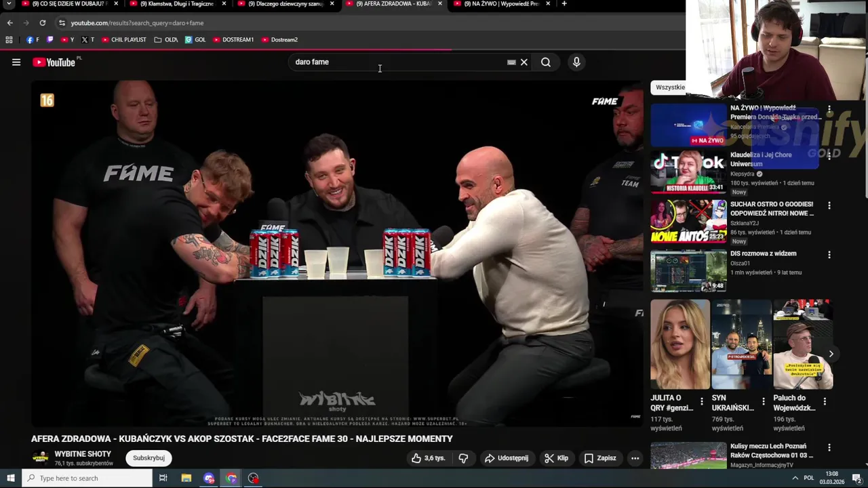Image resolution: width=868 pixels, height=488 pixels.
Task: Play Klaudeliza i Jej Chore Uniwersum thumbnail
Action: tap(688, 172)
